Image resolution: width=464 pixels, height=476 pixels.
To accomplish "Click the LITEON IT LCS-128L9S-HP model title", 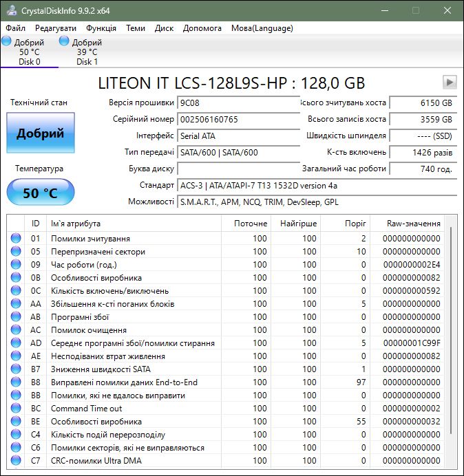I will (x=231, y=83).
